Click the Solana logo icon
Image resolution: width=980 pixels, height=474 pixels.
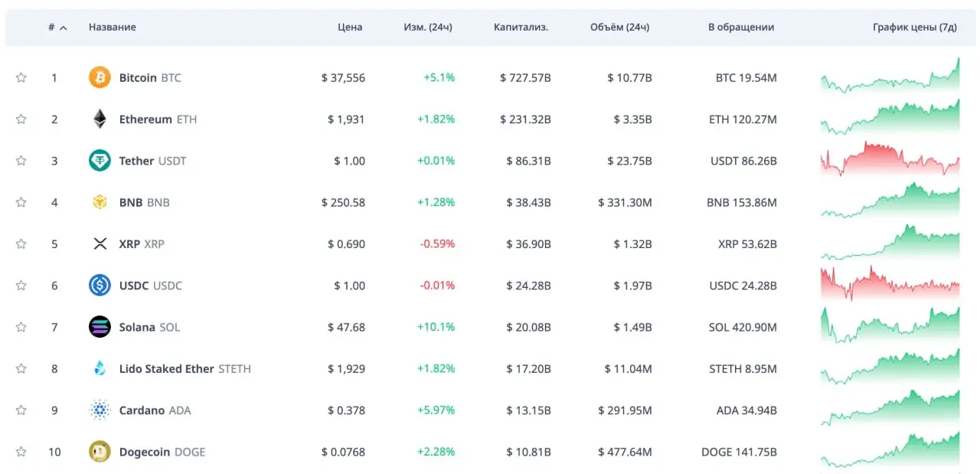tap(100, 327)
